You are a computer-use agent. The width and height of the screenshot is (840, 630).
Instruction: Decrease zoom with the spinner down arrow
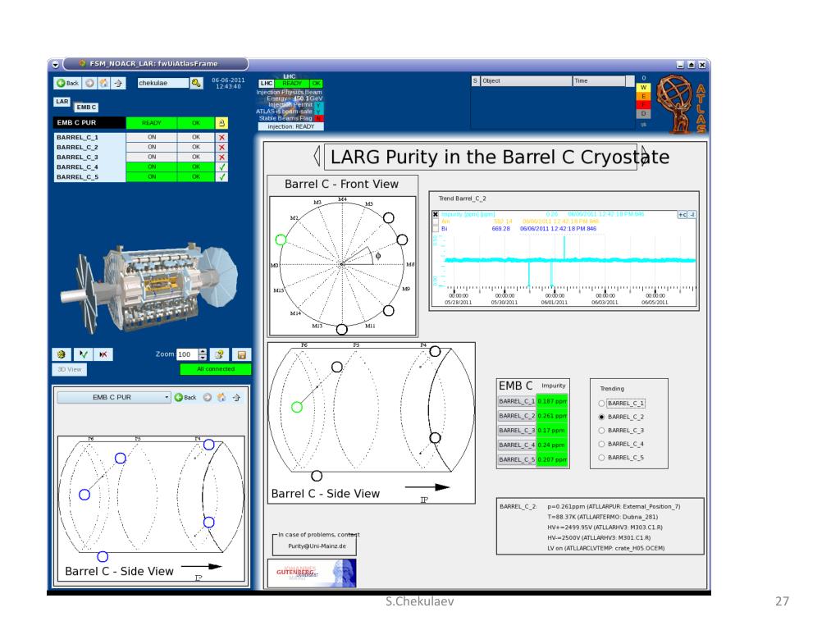pyautogui.click(x=203, y=358)
